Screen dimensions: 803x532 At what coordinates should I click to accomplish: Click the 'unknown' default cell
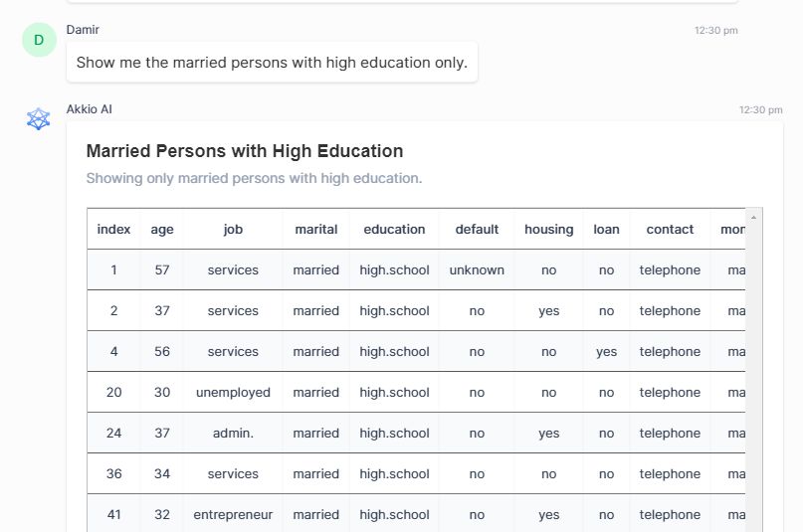click(477, 270)
